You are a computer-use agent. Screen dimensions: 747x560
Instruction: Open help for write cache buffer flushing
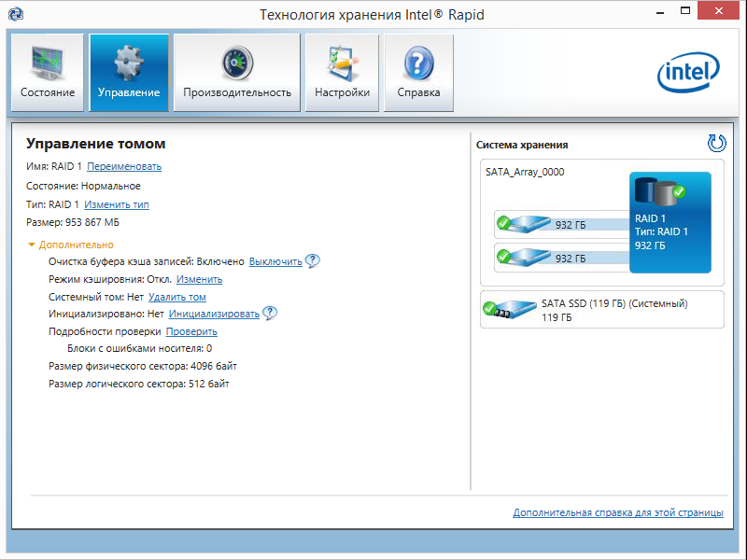pyautogui.click(x=312, y=261)
